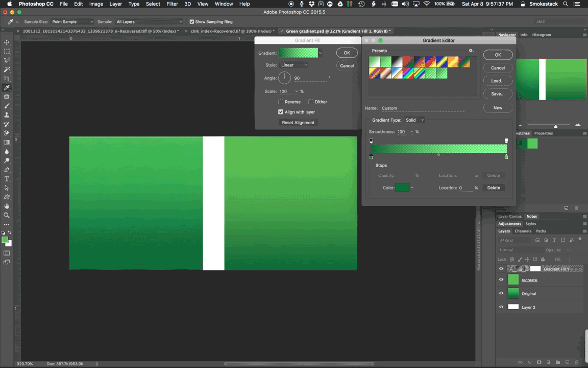This screenshot has height=368, width=588.
Task: Open the Filter menu
Action: [172, 4]
